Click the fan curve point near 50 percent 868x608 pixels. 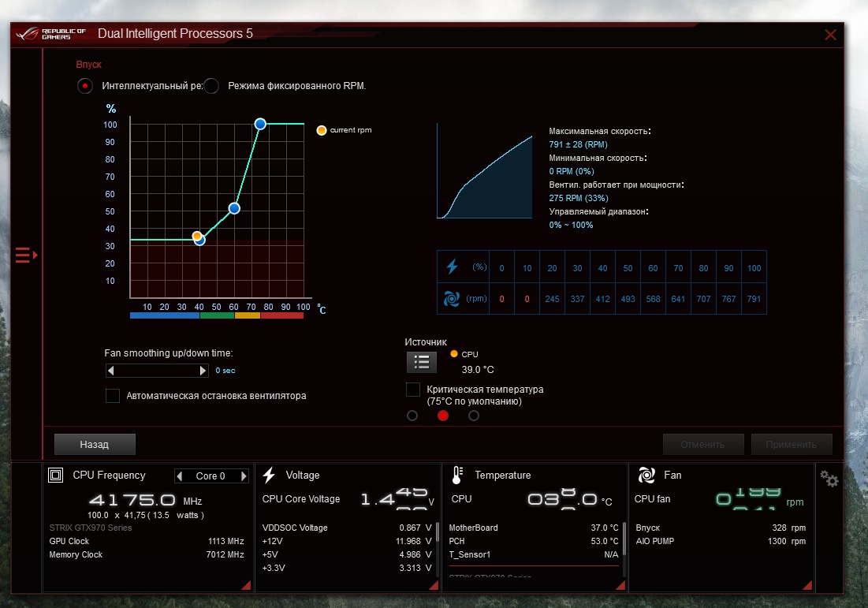point(234,208)
